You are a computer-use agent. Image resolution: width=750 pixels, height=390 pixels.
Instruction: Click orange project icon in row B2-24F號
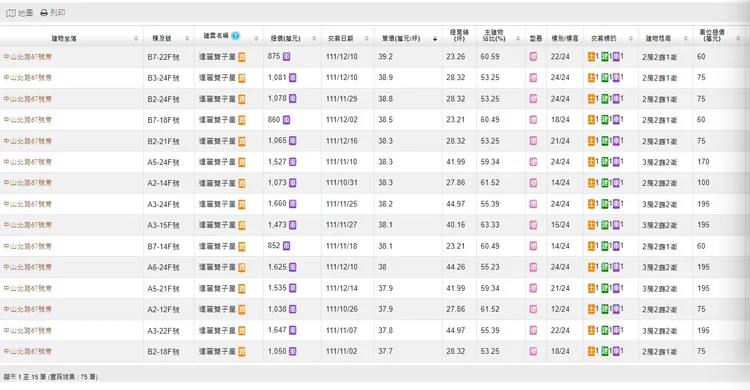[x=242, y=99]
